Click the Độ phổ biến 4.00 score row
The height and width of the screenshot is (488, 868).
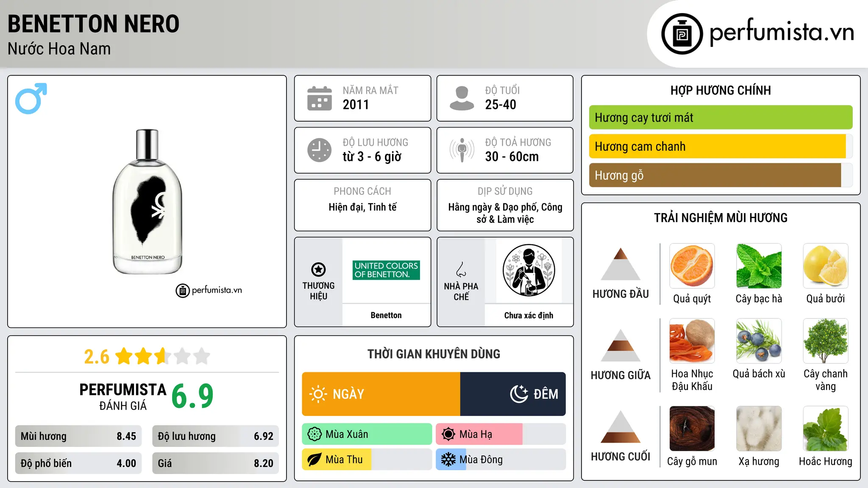tap(78, 463)
